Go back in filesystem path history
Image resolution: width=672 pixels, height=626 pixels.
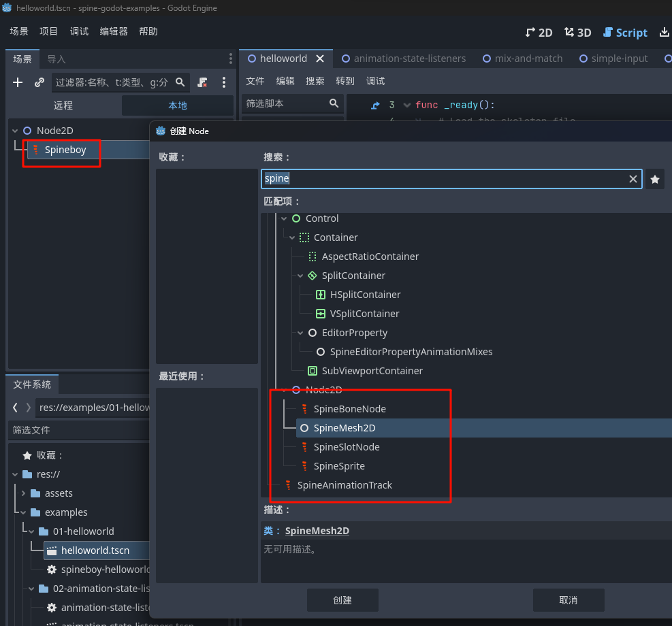coord(15,407)
